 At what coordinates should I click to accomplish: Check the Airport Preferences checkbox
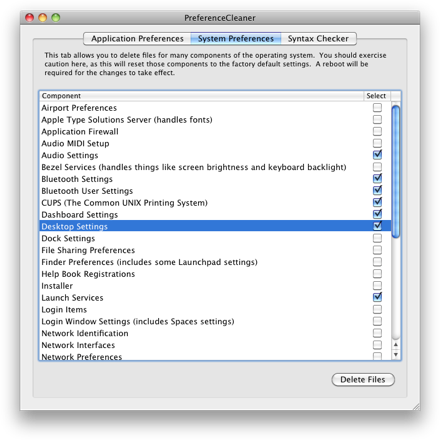(x=377, y=107)
